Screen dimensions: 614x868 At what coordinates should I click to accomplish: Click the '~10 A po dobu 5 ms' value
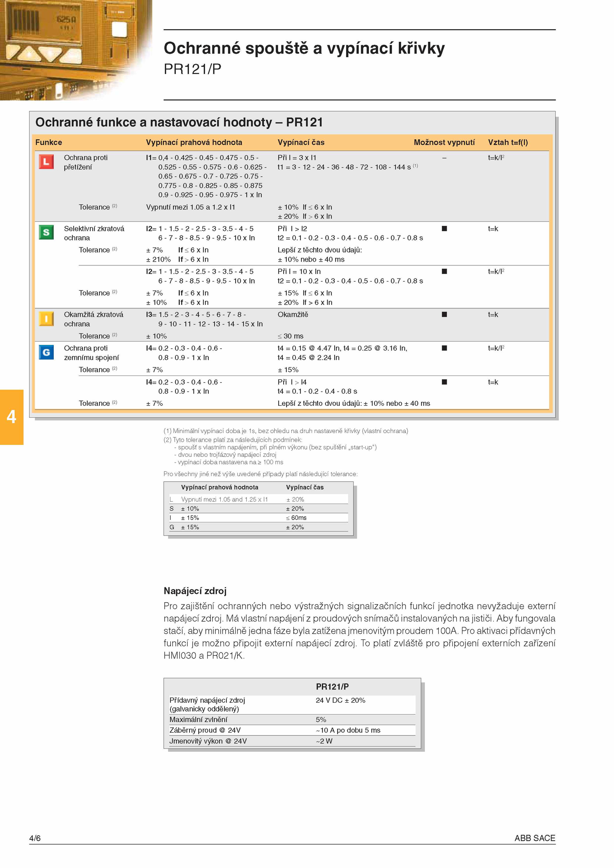click(348, 730)
